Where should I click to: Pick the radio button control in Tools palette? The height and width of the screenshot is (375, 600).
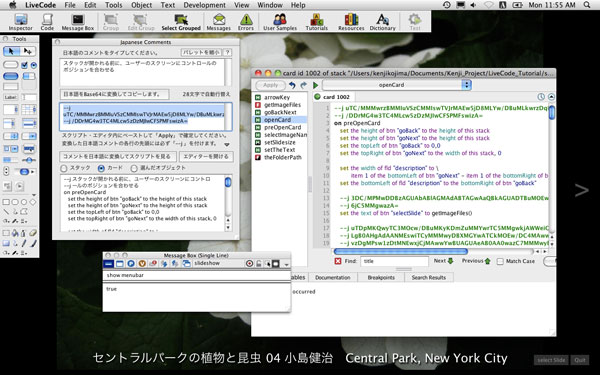click(x=34, y=65)
